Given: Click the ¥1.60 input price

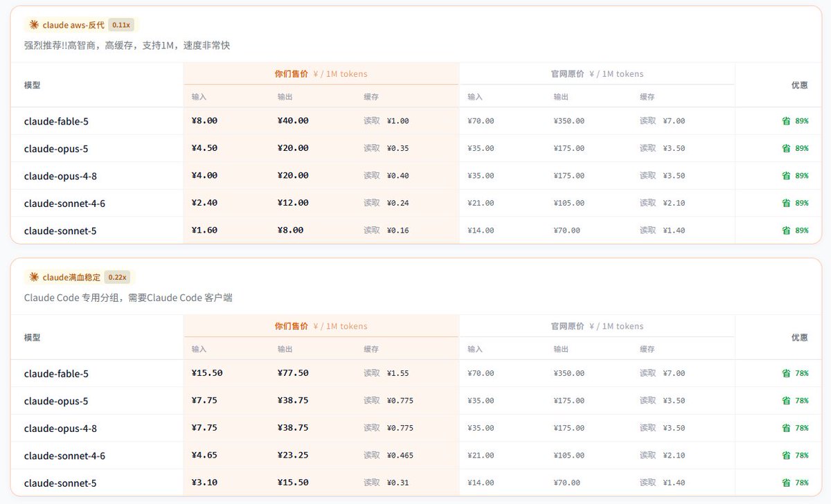Looking at the screenshot, I should [x=204, y=230].
